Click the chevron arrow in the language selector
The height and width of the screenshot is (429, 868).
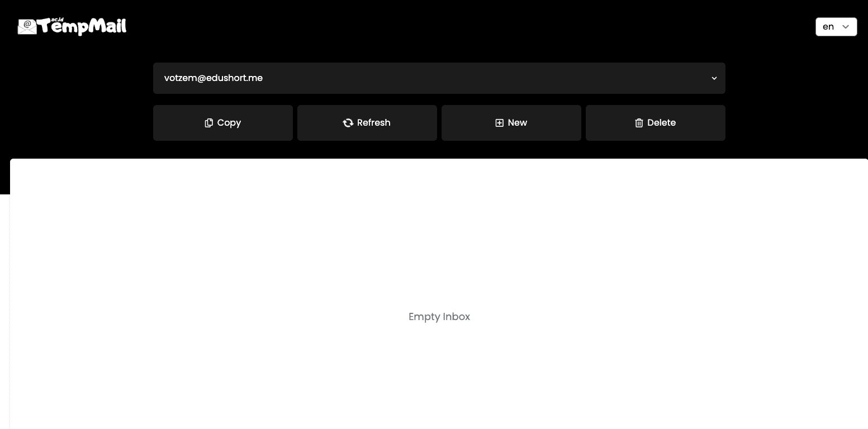point(846,27)
